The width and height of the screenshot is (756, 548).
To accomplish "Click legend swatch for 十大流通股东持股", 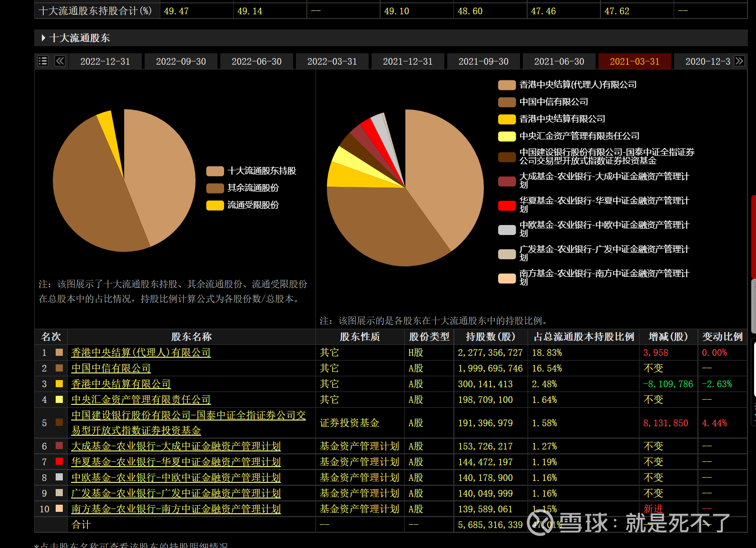I will pos(215,171).
